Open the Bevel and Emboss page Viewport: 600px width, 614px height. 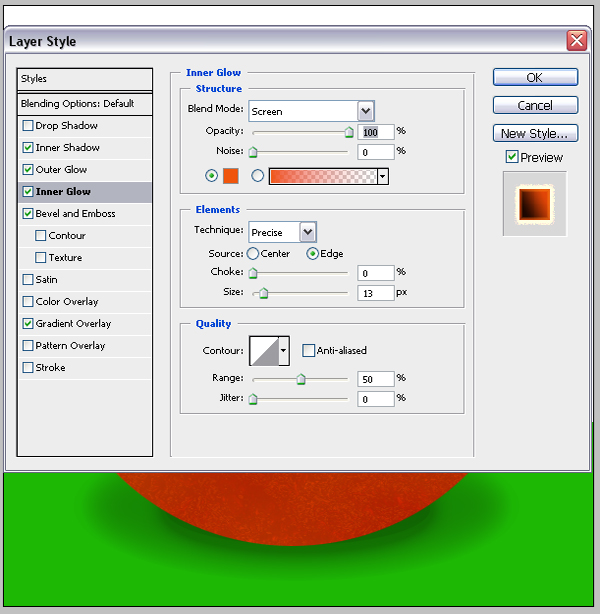click(x=75, y=213)
